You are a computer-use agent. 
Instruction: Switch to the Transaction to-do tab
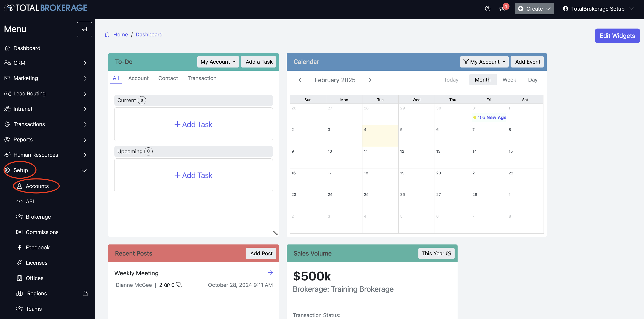[x=202, y=78]
